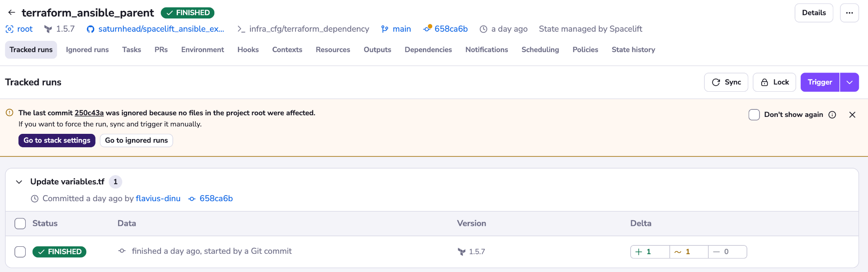
Task: Click the clock icon beside Committed a day ago
Action: point(35,199)
